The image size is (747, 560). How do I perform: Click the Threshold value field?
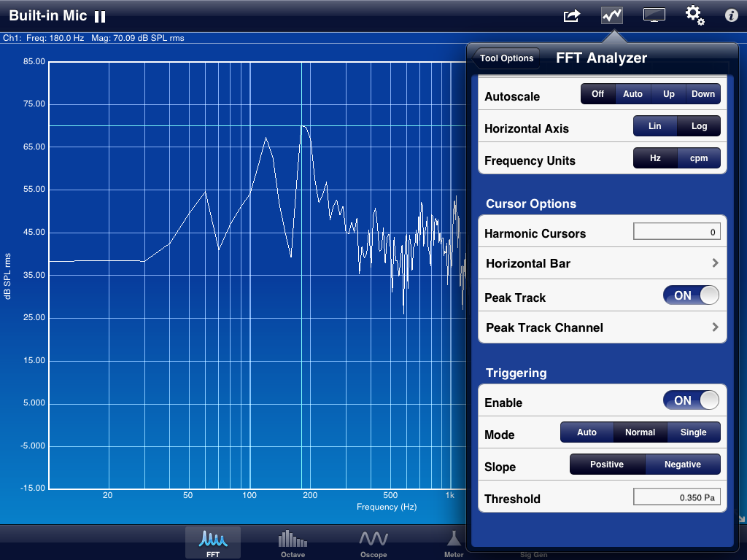tap(676, 497)
